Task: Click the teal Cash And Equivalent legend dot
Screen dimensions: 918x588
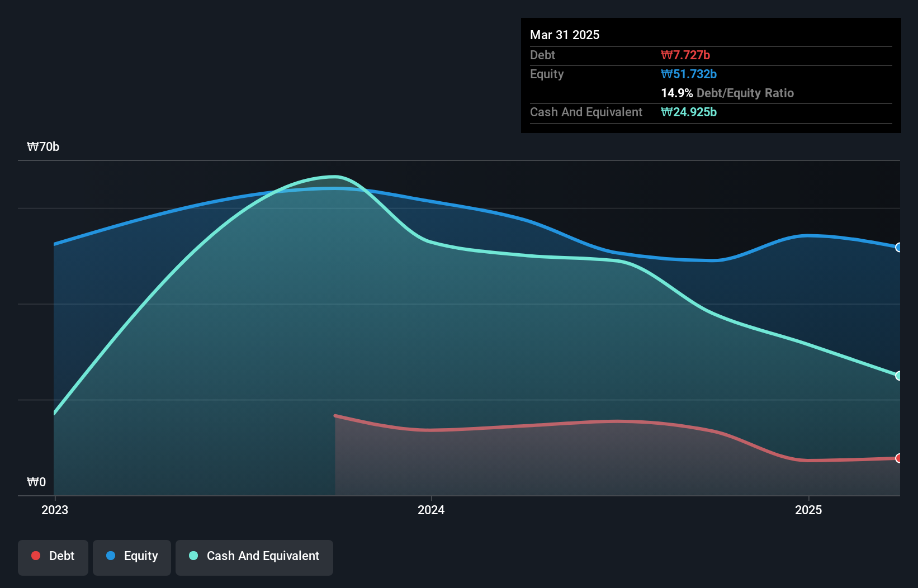Action: 192,556
